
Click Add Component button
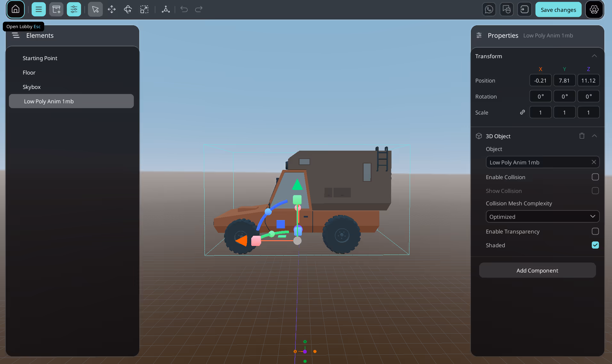(x=537, y=270)
